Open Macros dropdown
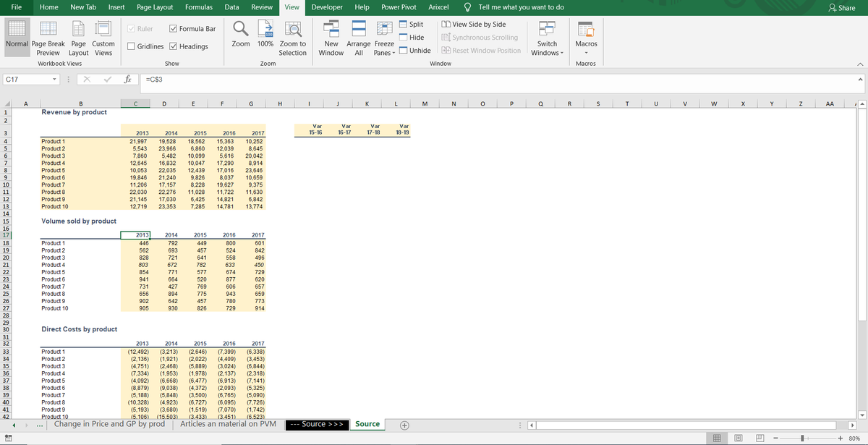 586,38
